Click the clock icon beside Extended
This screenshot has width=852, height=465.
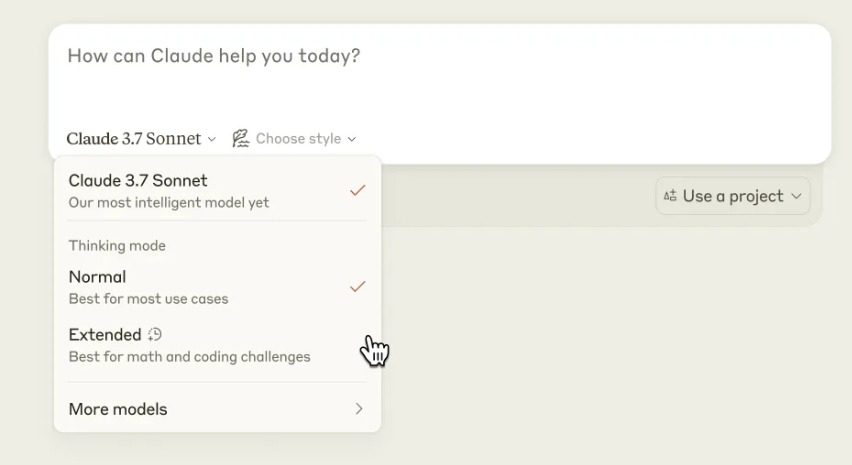tap(155, 335)
